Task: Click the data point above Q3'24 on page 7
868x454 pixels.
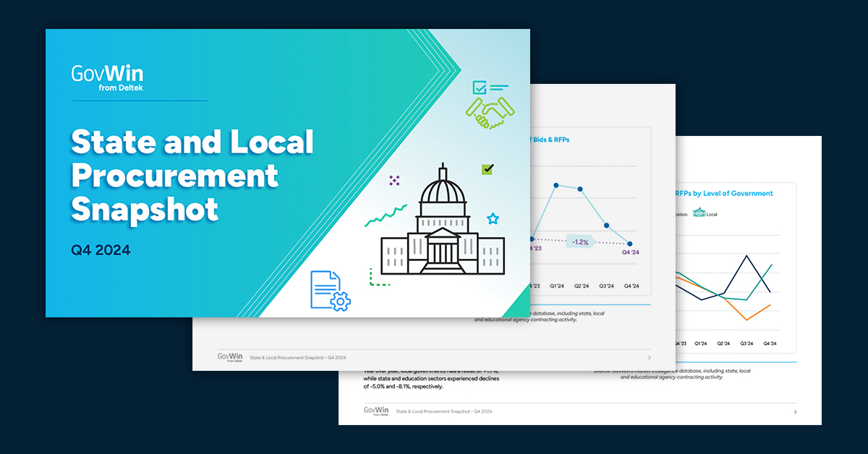Action: click(606, 226)
